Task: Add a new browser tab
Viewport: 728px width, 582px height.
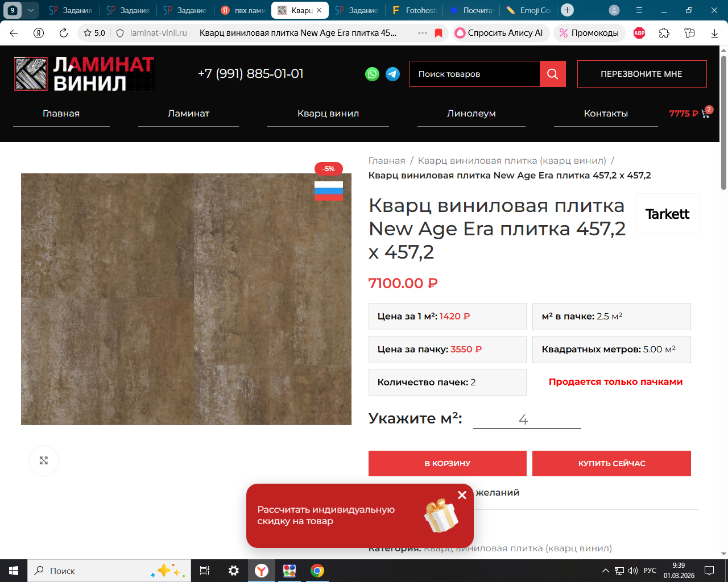Action: click(x=567, y=10)
